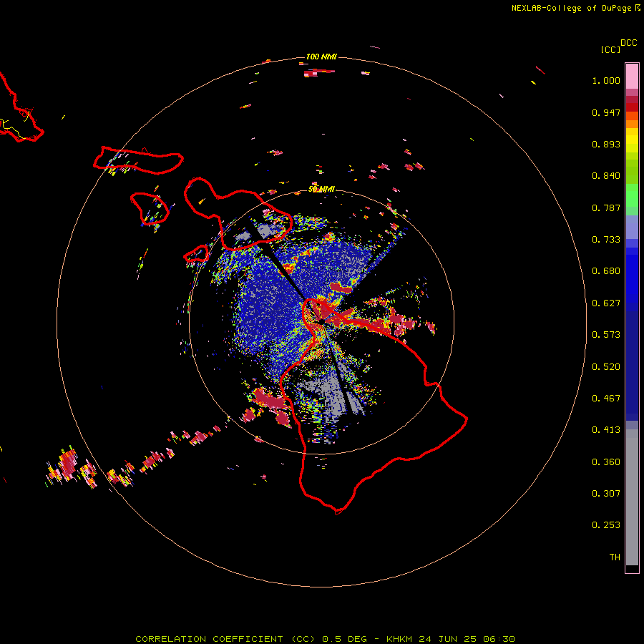This screenshot has width=644, height=644.
Task: Click the 0.947 color scale value
Action: pos(606,112)
